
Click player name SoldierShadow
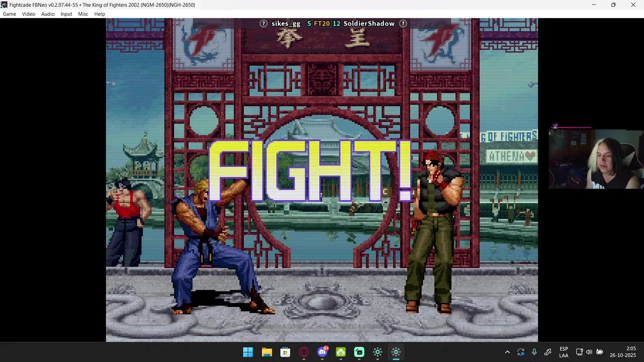(x=369, y=24)
